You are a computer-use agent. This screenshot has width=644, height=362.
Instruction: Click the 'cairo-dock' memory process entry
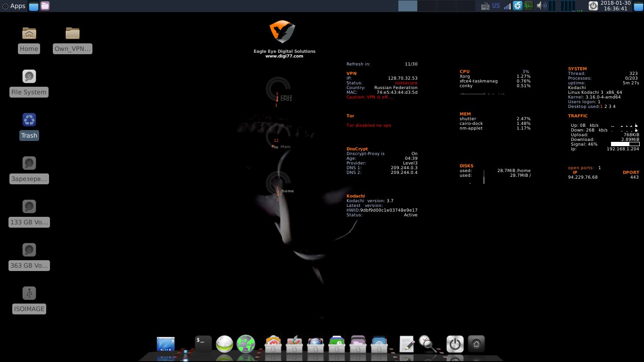[x=471, y=123]
